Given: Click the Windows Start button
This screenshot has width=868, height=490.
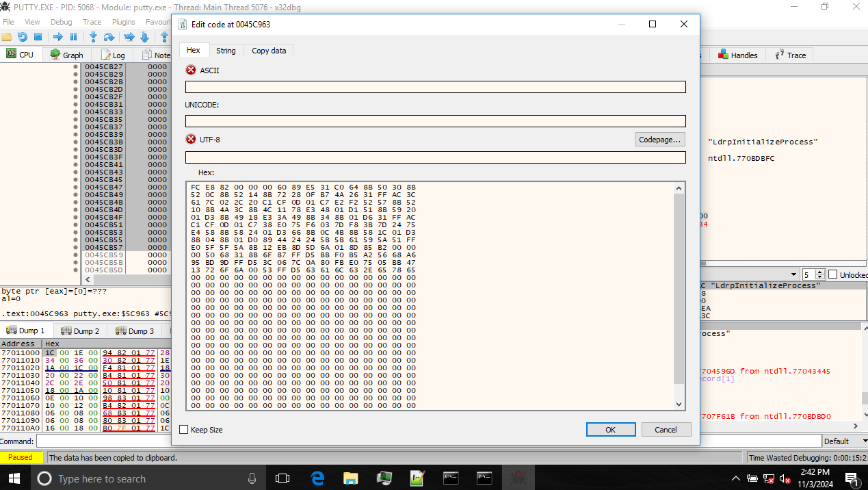Looking at the screenshot, I should click(x=14, y=478).
